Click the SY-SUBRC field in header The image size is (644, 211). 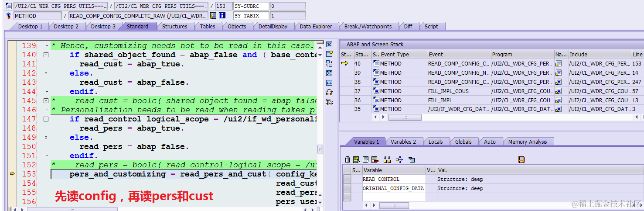tap(251, 6)
